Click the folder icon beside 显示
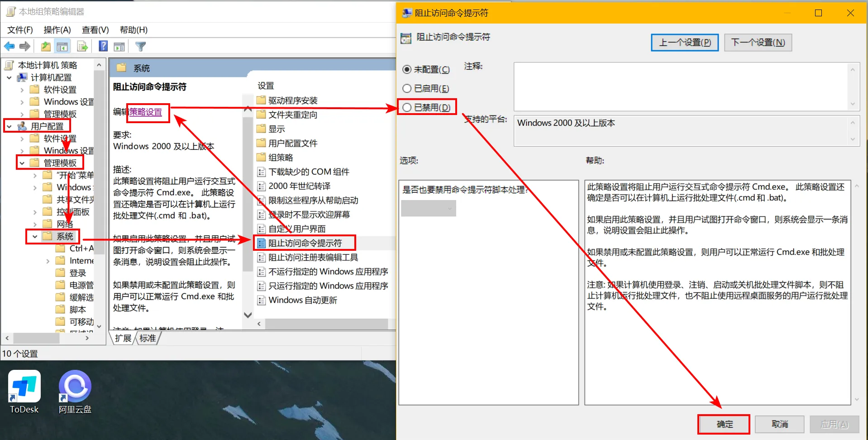 (261, 129)
